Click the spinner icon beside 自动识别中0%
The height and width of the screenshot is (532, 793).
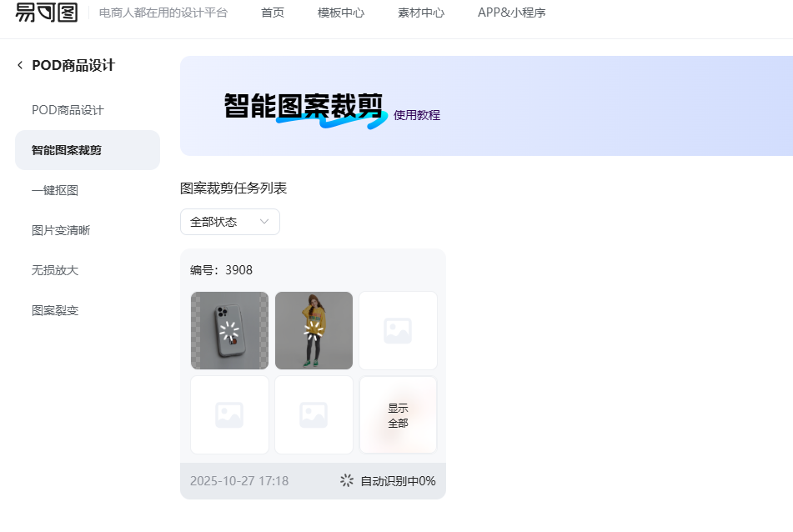[346, 480]
